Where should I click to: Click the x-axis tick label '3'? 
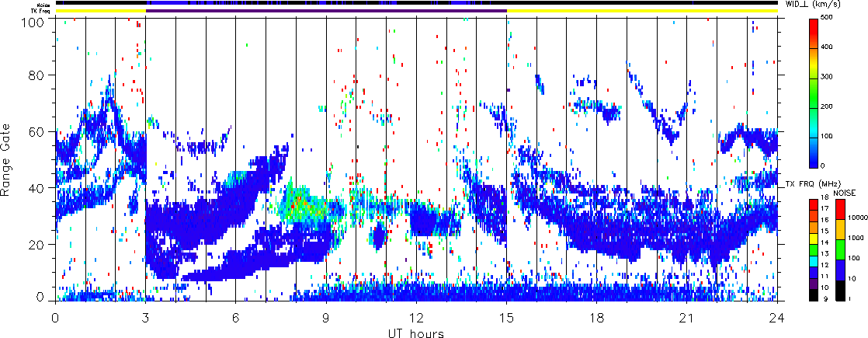146,317
